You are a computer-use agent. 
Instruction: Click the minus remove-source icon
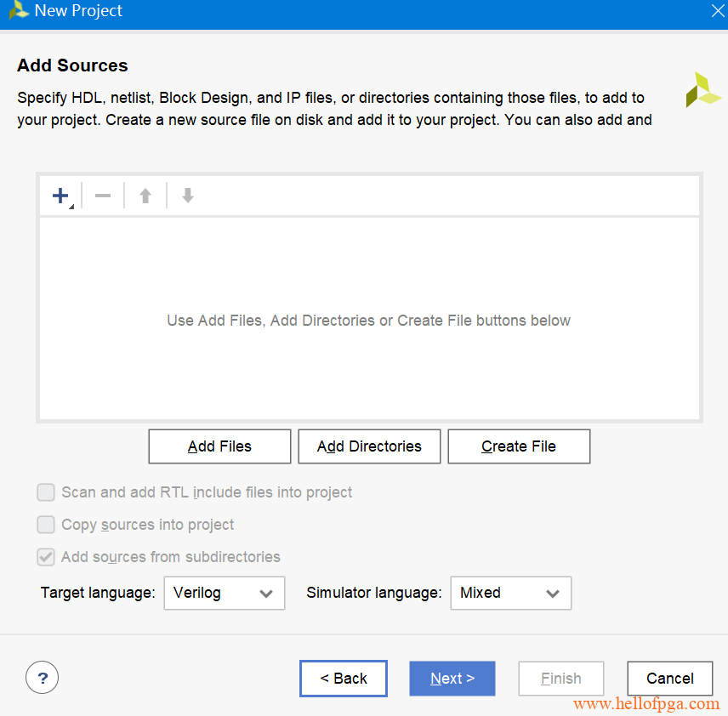103,196
